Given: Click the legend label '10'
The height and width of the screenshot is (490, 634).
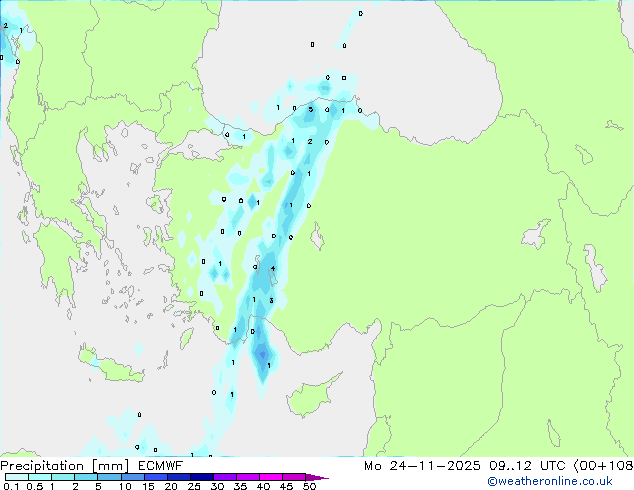Looking at the screenshot, I should click(x=125, y=486).
